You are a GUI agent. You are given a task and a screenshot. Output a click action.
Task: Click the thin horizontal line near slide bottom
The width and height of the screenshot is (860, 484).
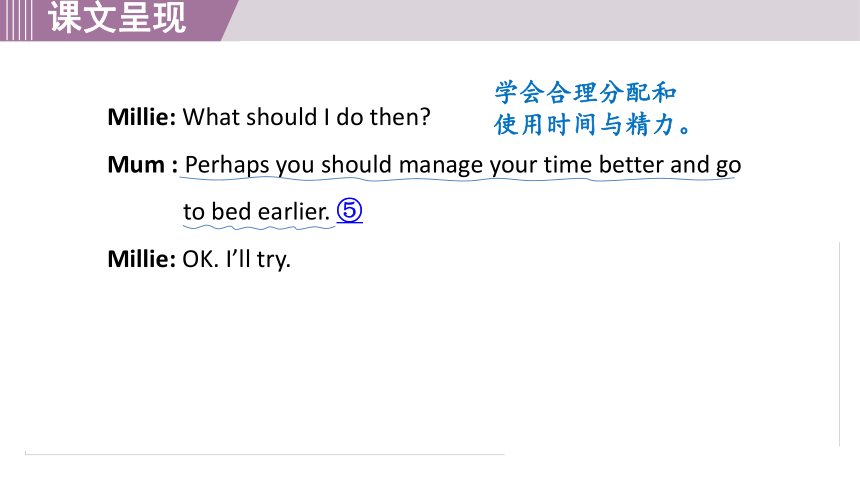264,454
